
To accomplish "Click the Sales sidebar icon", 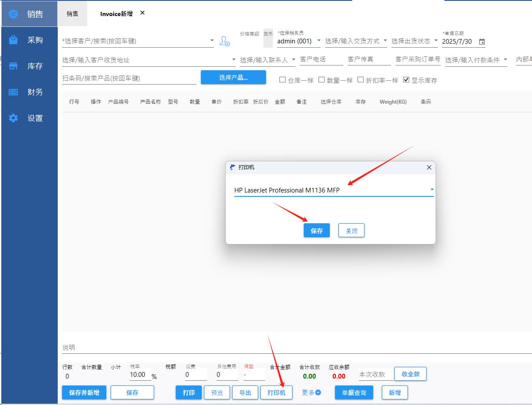I will point(13,14).
